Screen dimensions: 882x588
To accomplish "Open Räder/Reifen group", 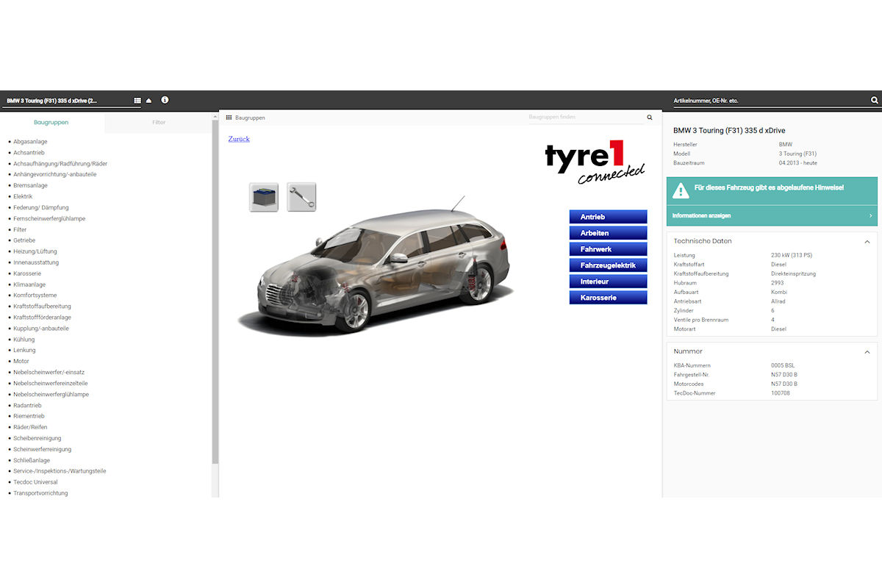I will (30, 427).
